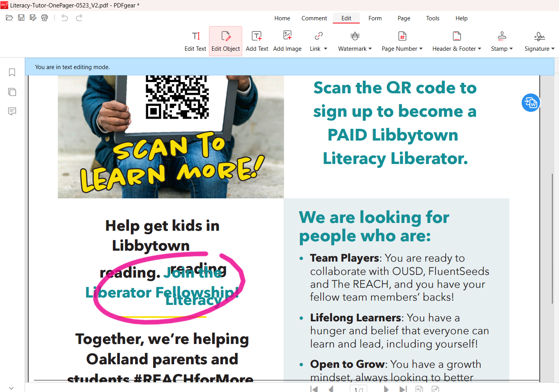Select the Edit Text tool

(x=195, y=41)
